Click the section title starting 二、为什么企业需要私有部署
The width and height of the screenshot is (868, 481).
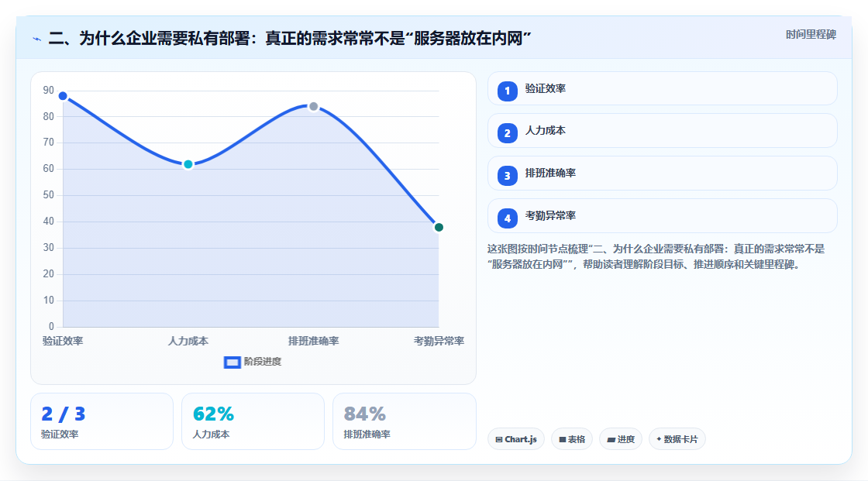[290, 38]
